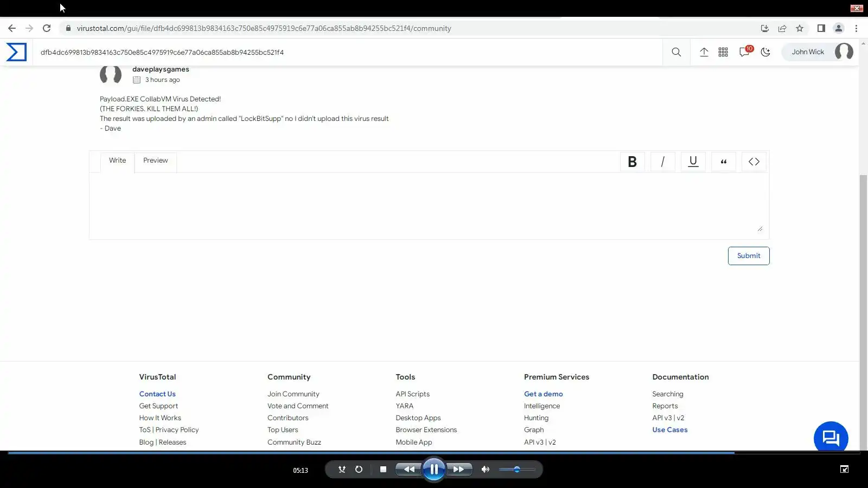868x488 pixels.
Task: Open the Vote and Comment link
Action: 298,406
